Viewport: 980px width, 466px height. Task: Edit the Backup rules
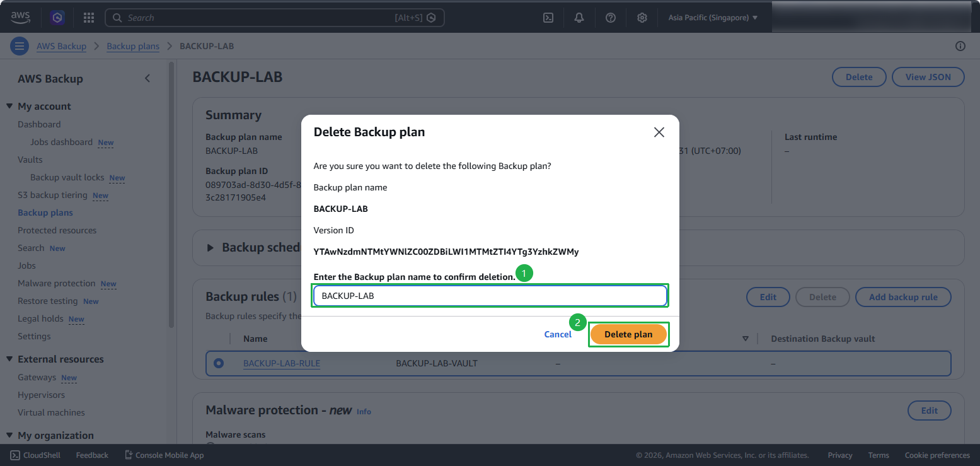pos(768,297)
